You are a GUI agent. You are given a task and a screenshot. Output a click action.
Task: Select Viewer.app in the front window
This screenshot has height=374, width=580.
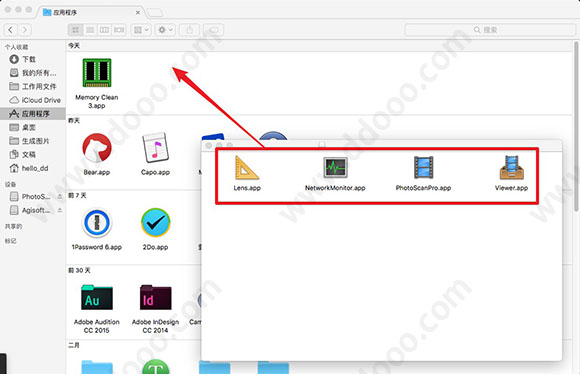pyautogui.click(x=511, y=168)
